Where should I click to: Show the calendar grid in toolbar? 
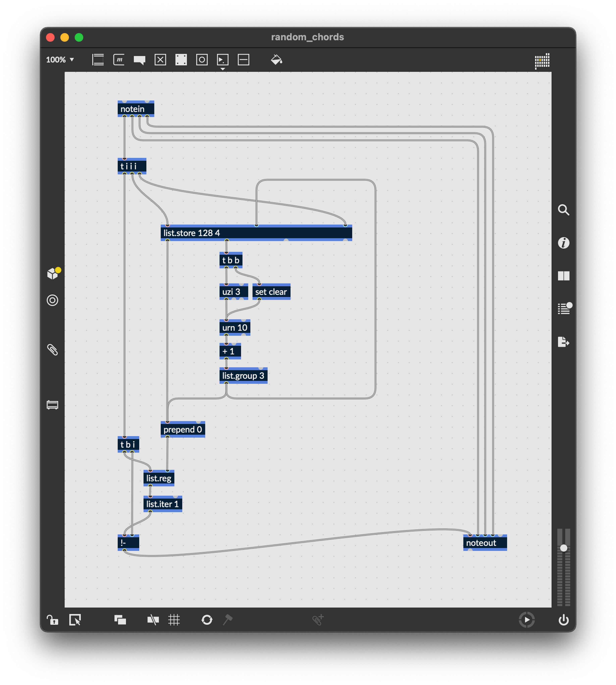542,61
